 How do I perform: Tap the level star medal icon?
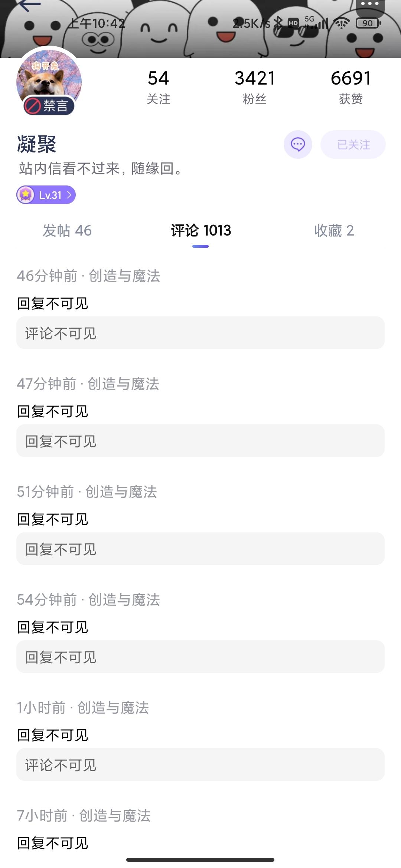click(26, 195)
